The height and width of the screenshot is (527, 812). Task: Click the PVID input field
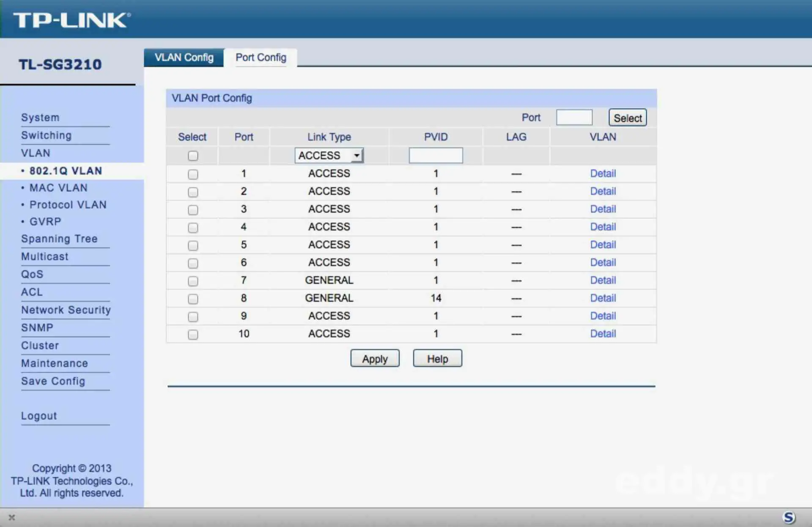click(436, 156)
